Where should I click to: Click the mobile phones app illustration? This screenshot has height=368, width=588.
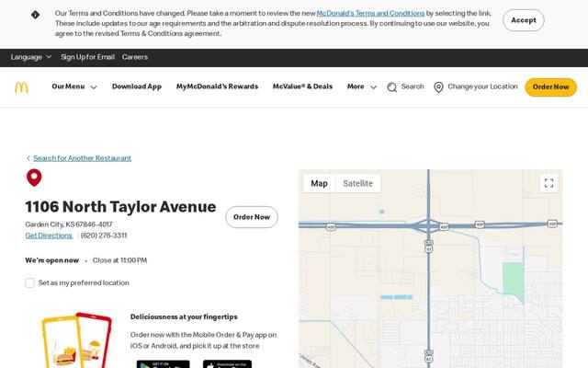tap(76, 339)
